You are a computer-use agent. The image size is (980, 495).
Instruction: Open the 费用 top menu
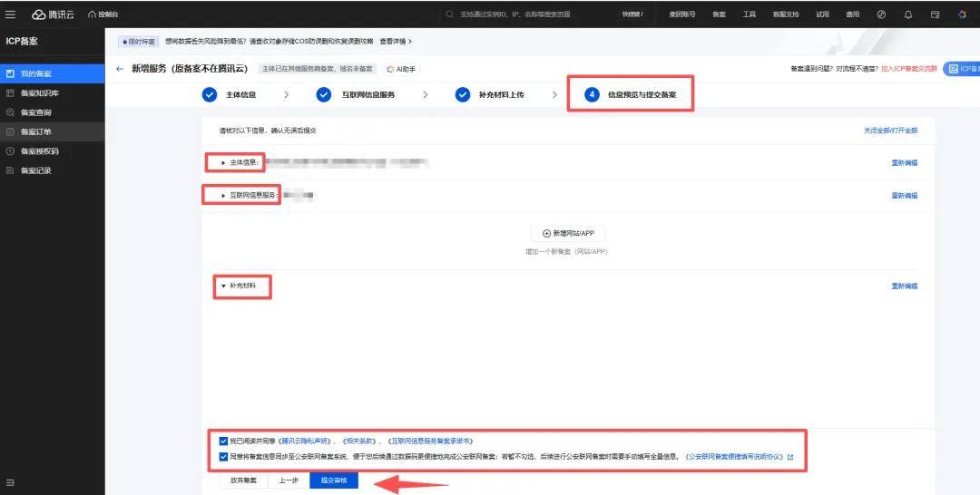coord(852,15)
